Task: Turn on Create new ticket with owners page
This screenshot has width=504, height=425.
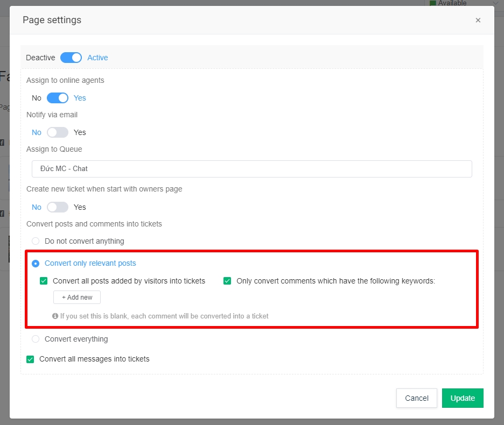Action: click(58, 207)
